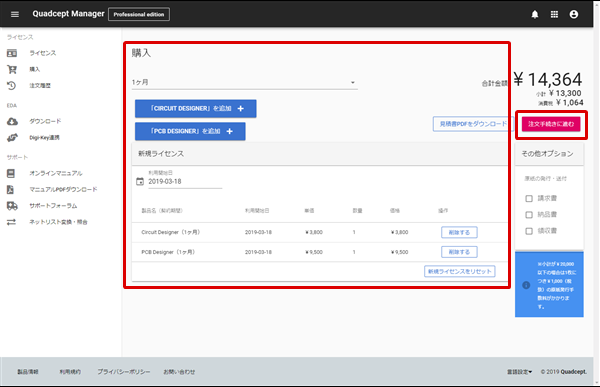Click plus icon on PCB DESIGNER button

coord(230,131)
